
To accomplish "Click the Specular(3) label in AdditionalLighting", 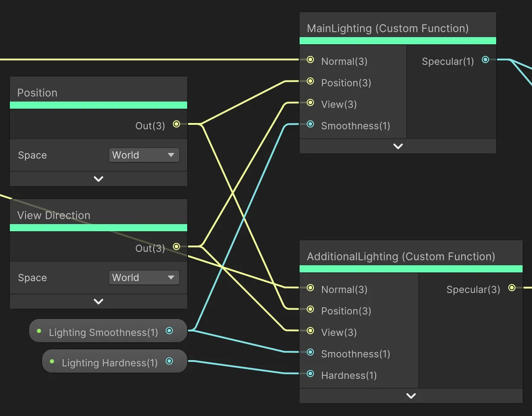I will pos(473,290).
